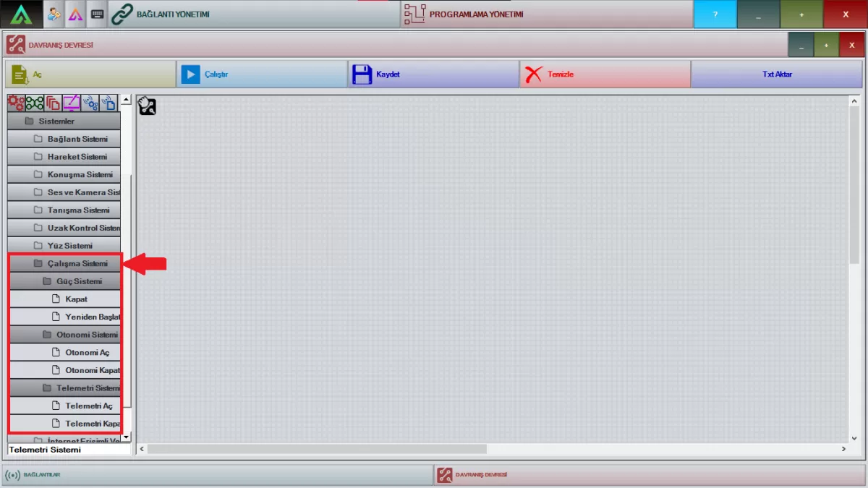The height and width of the screenshot is (488, 868).
Task: Click the hand-circuit icon on canvas
Action: (148, 106)
